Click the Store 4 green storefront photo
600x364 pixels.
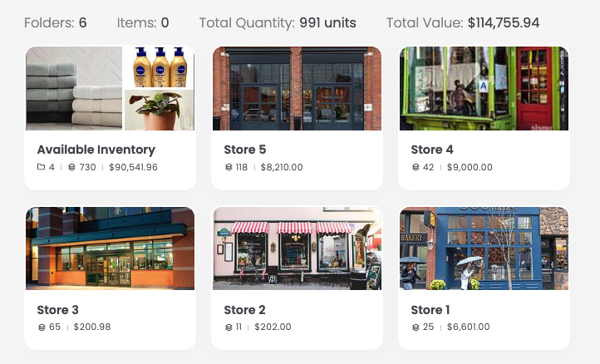click(x=484, y=88)
